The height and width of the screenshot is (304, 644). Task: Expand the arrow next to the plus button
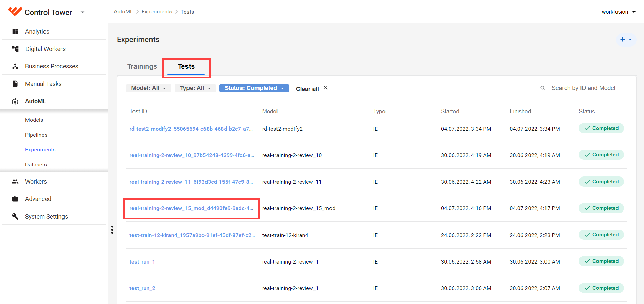point(630,39)
